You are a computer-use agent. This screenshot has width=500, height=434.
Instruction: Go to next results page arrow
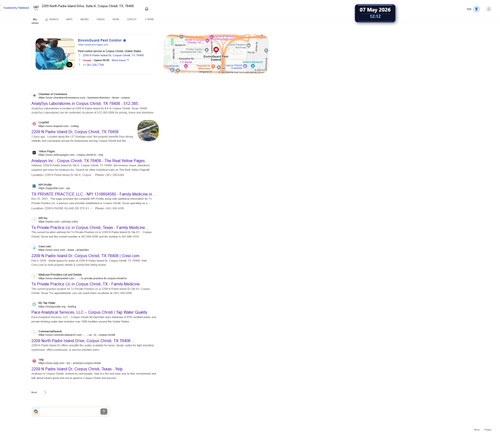point(45,392)
